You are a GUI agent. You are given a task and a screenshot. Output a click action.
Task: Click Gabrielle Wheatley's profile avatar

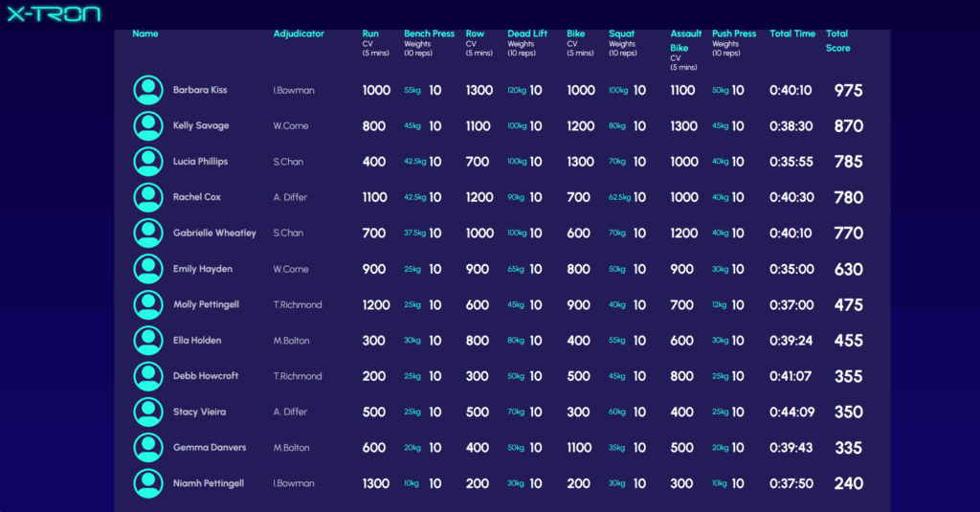[147, 233]
